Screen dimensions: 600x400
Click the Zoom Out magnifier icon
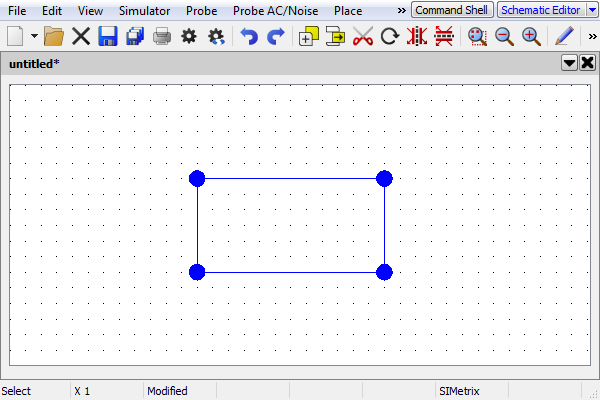[504, 37]
